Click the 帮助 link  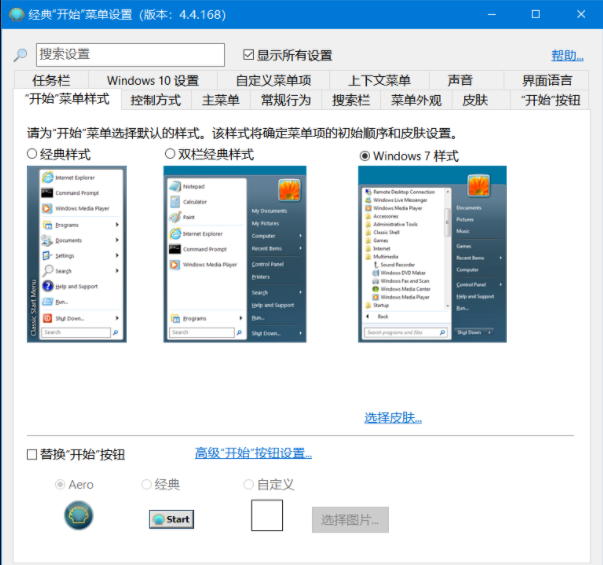[x=567, y=55]
